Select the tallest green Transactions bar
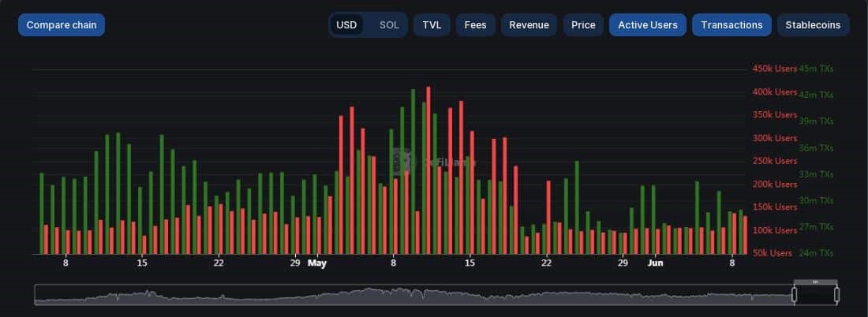Screen dimensions: 868x317 (413, 171)
